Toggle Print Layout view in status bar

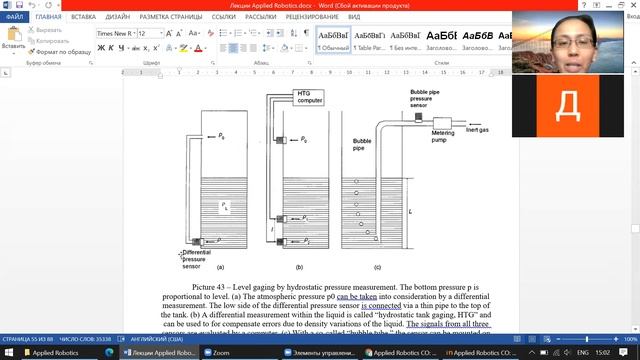(x=532, y=339)
